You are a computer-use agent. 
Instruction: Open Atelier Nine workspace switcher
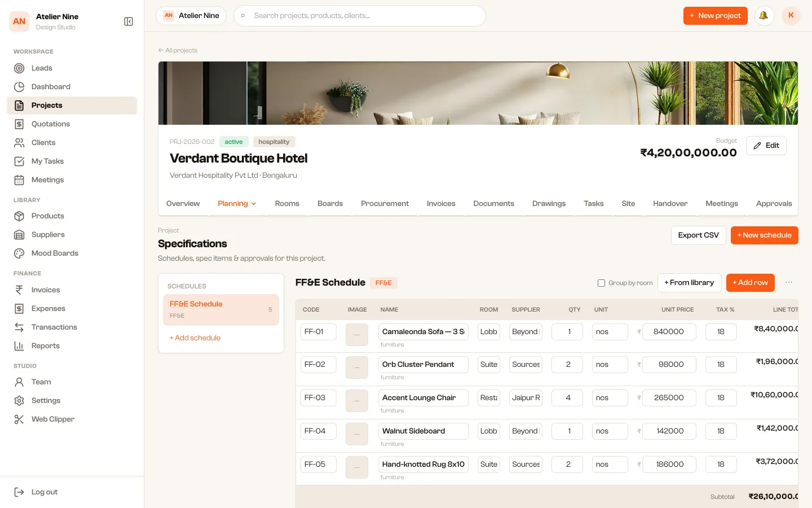pos(191,16)
